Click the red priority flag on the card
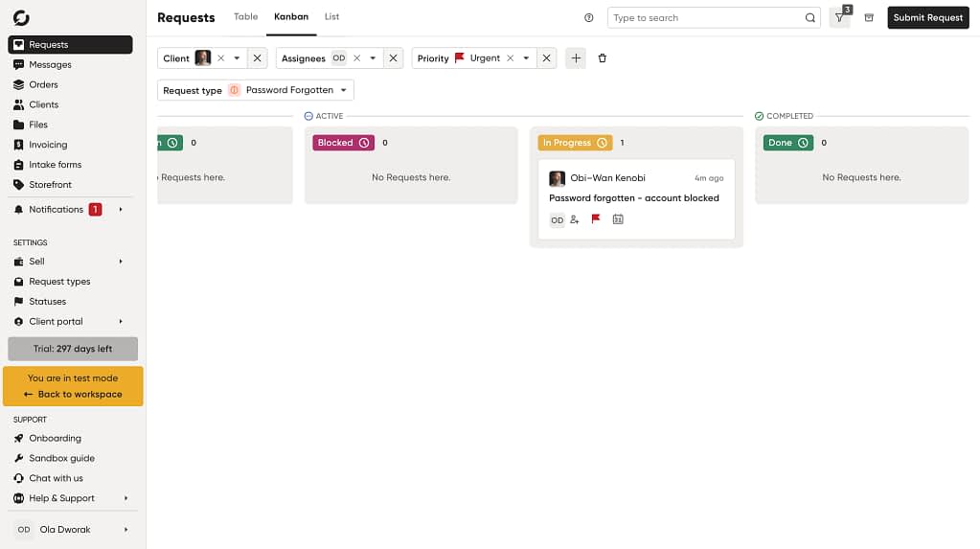 [596, 218]
